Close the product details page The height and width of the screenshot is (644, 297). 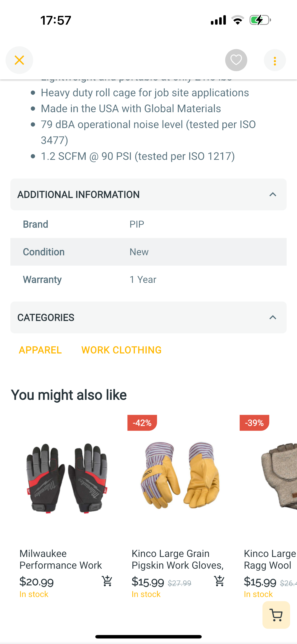point(19,60)
